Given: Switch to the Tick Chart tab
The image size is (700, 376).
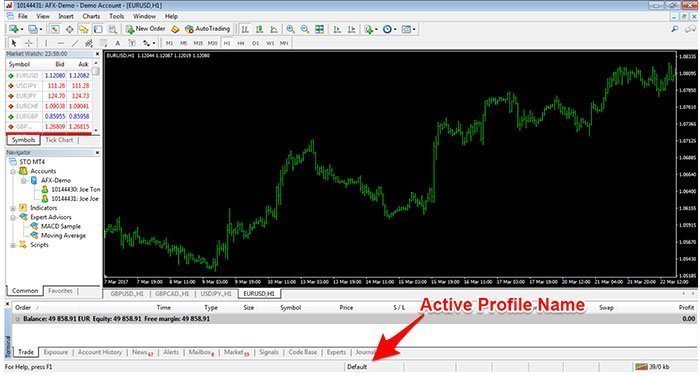Looking at the screenshot, I should click(x=59, y=140).
